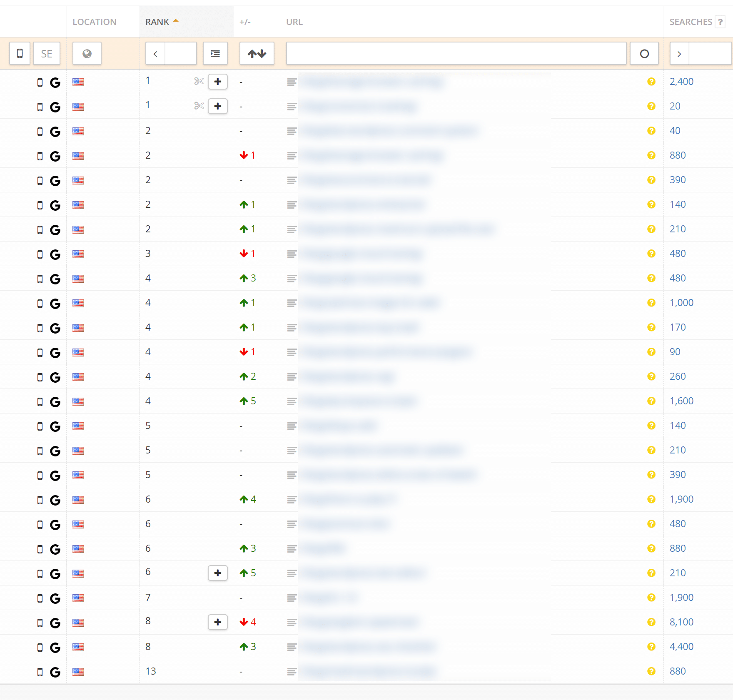Click the indent filter icon in RANK column
Image resolution: width=733 pixels, height=700 pixels.
click(x=215, y=53)
